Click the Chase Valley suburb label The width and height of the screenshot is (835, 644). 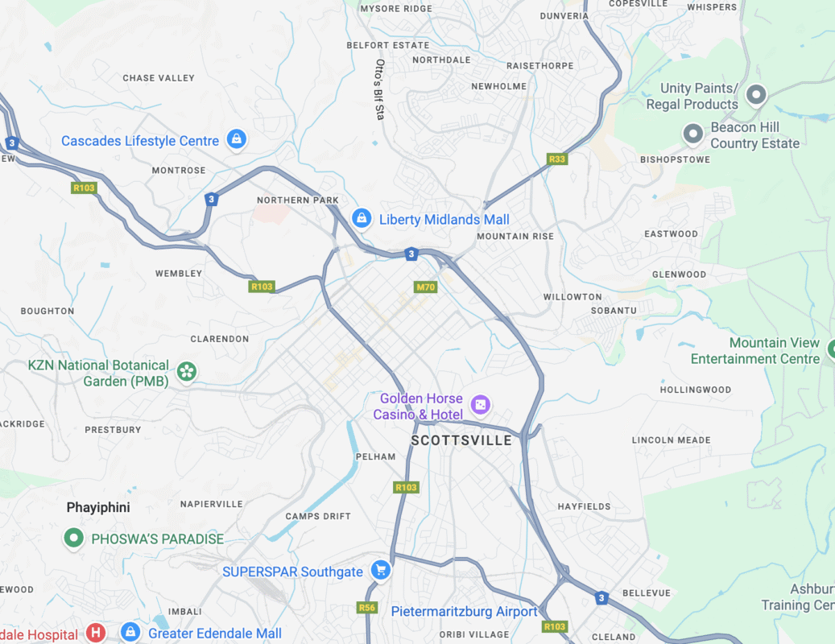(159, 78)
